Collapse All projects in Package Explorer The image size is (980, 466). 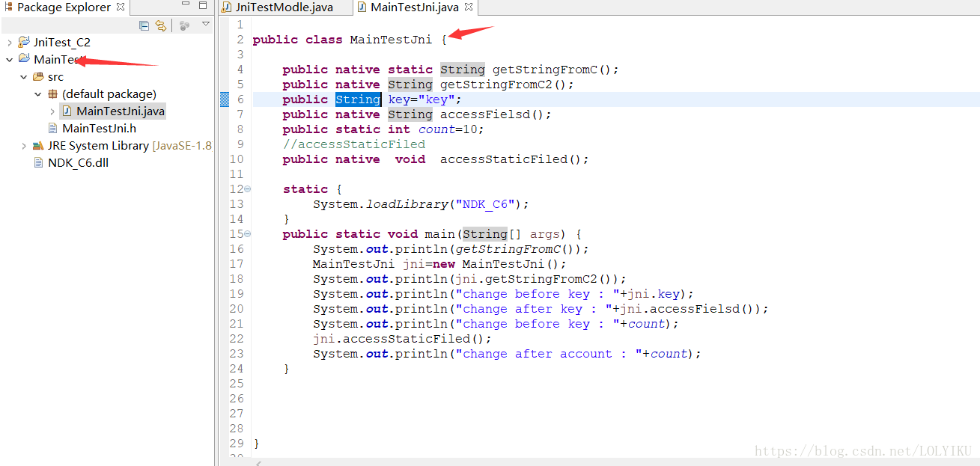[144, 25]
